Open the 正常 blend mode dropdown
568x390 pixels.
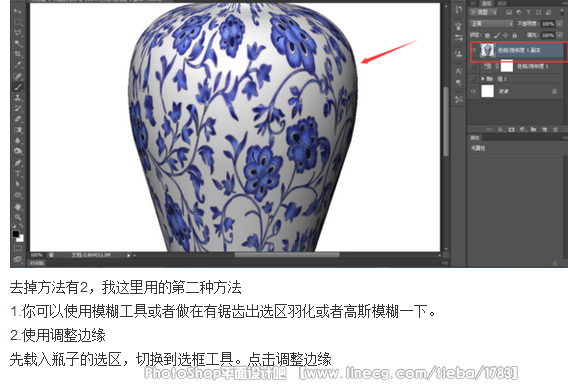point(492,24)
